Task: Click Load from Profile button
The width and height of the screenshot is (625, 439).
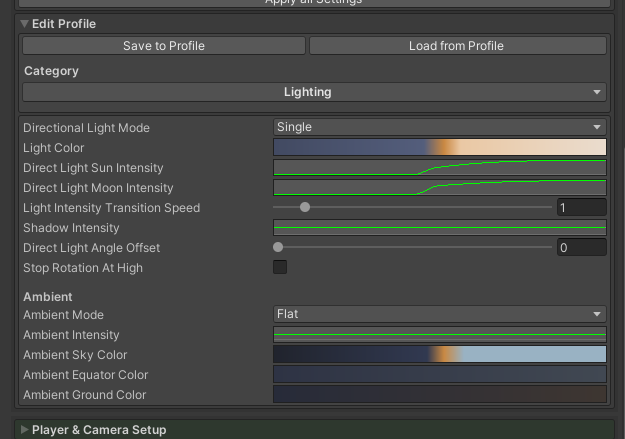Action: (458, 46)
